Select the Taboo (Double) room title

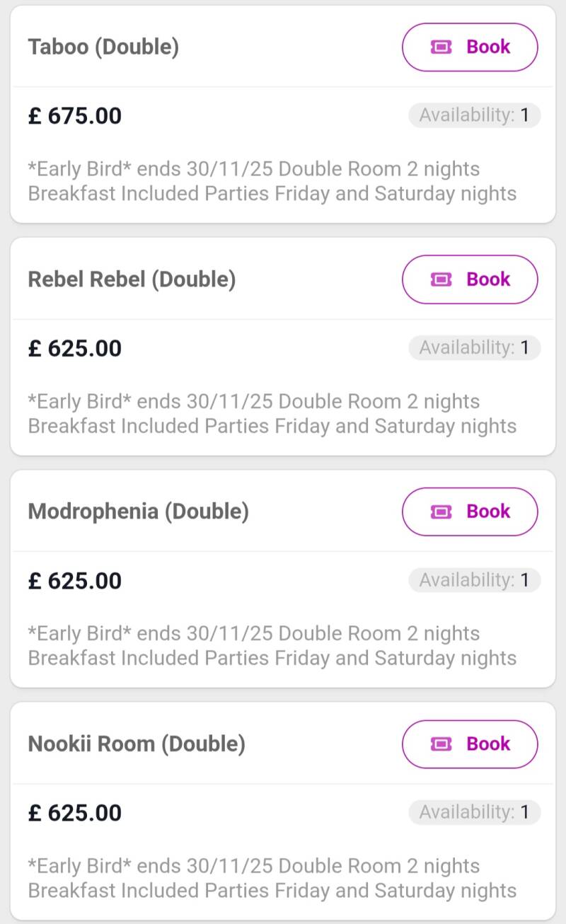click(x=103, y=47)
